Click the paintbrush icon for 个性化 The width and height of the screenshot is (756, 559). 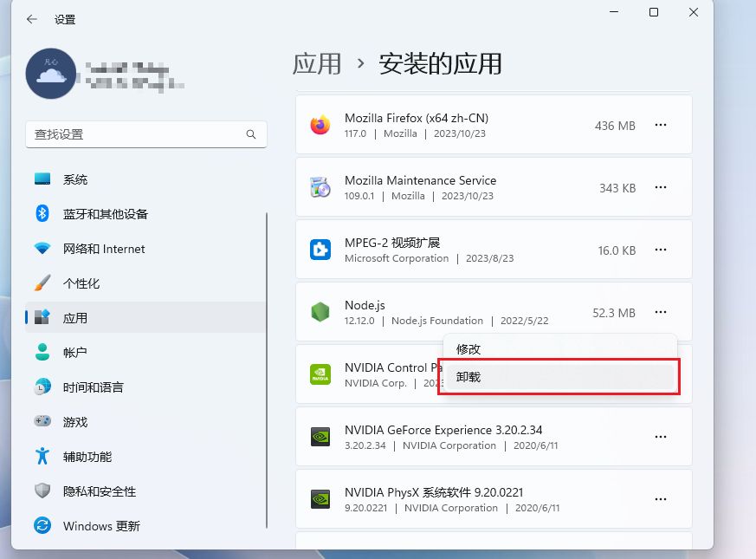pos(42,283)
